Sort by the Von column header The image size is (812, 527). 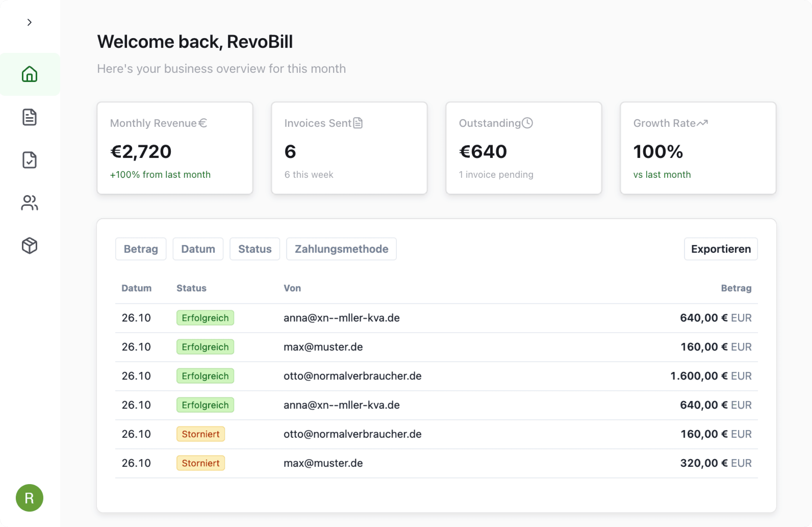(292, 288)
